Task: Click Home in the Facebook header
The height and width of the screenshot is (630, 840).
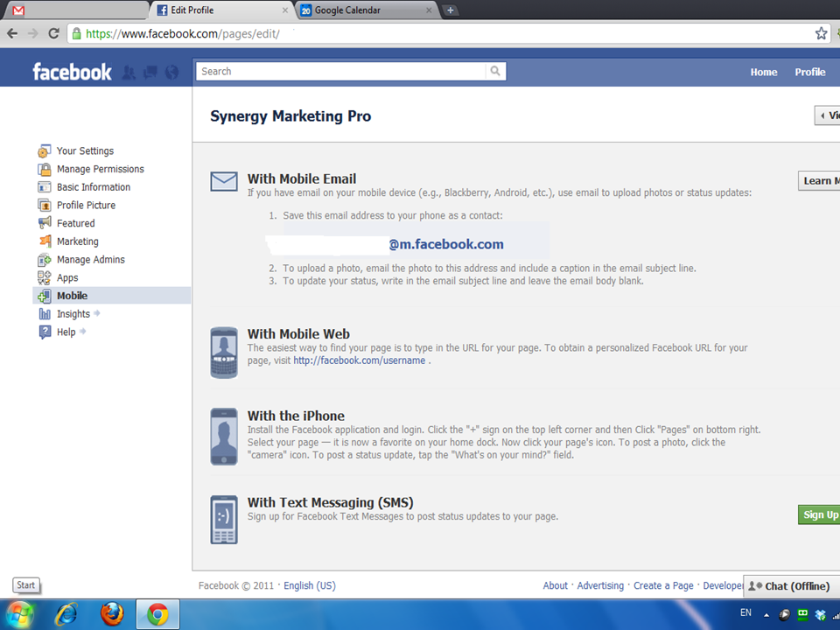Action: pos(763,73)
